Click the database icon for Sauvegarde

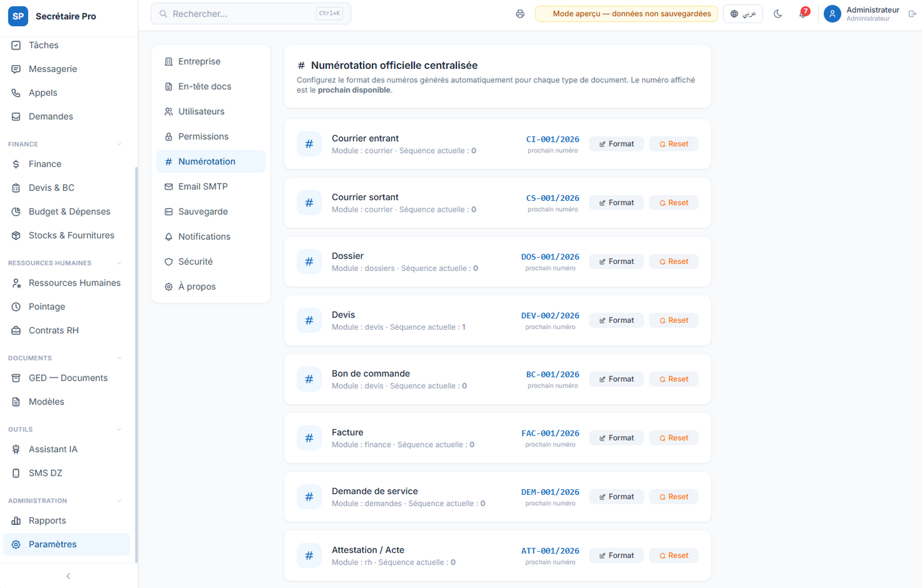point(168,212)
